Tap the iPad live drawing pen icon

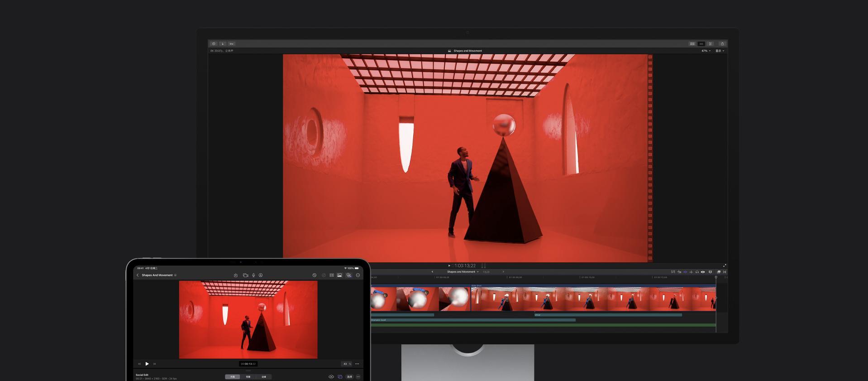(x=261, y=275)
